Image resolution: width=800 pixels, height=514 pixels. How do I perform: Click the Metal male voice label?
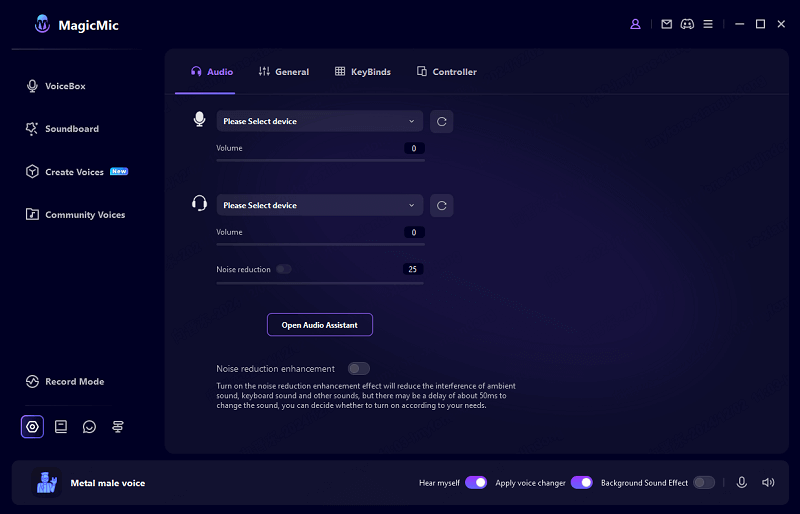108,483
